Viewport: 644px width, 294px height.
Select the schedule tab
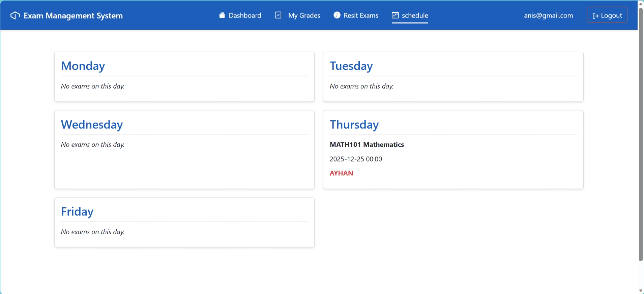[410, 15]
